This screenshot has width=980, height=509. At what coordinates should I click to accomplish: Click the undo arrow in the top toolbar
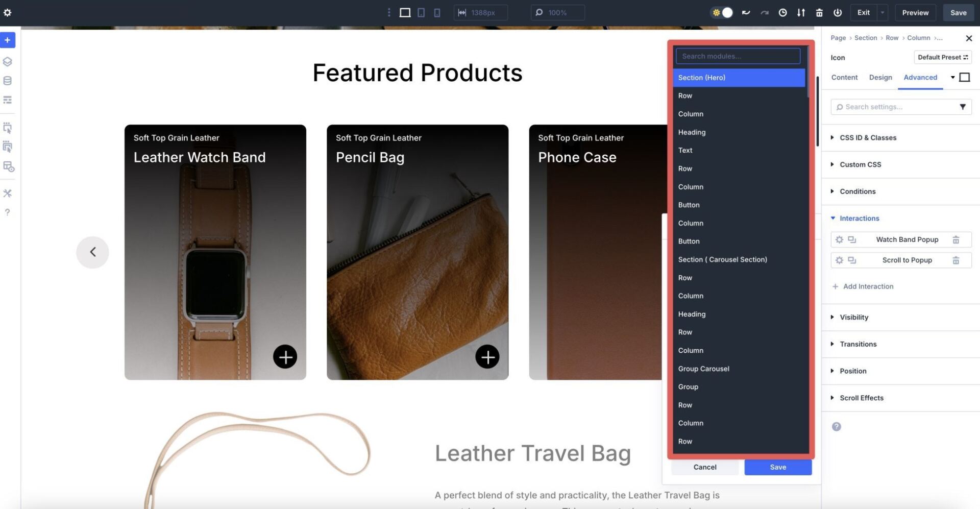pos(746,12)
